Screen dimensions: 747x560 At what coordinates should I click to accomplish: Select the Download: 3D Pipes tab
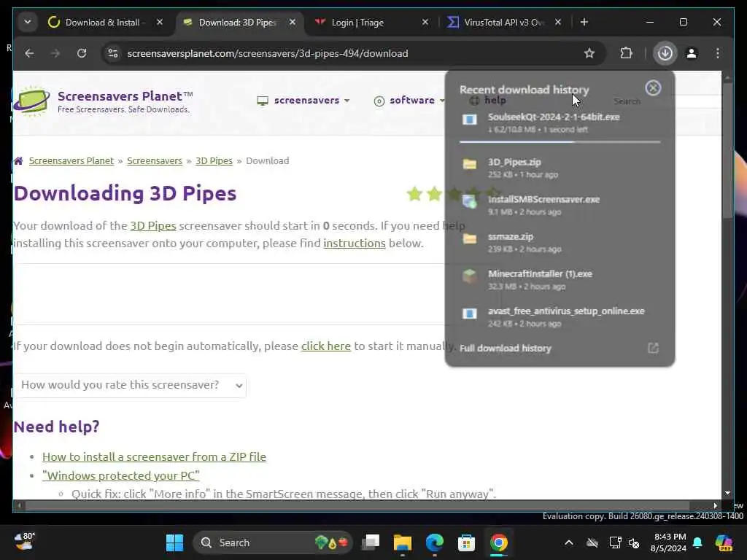coord(237,23)
